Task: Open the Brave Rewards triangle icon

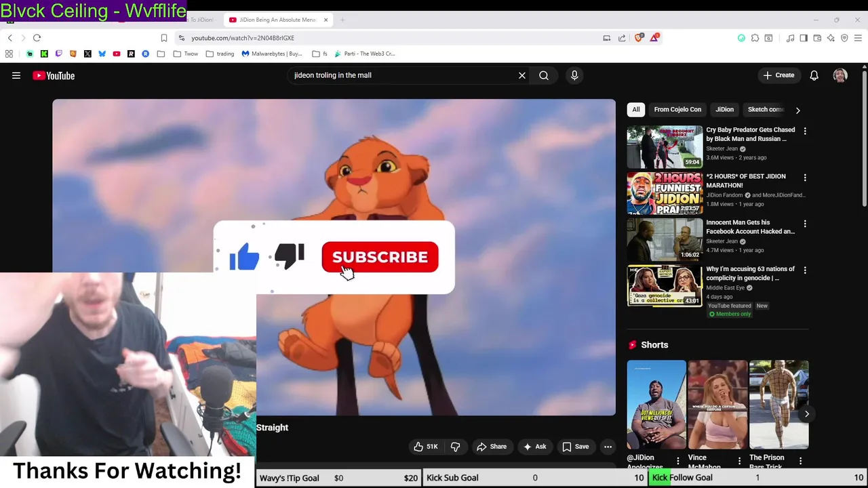Action: 654,38
